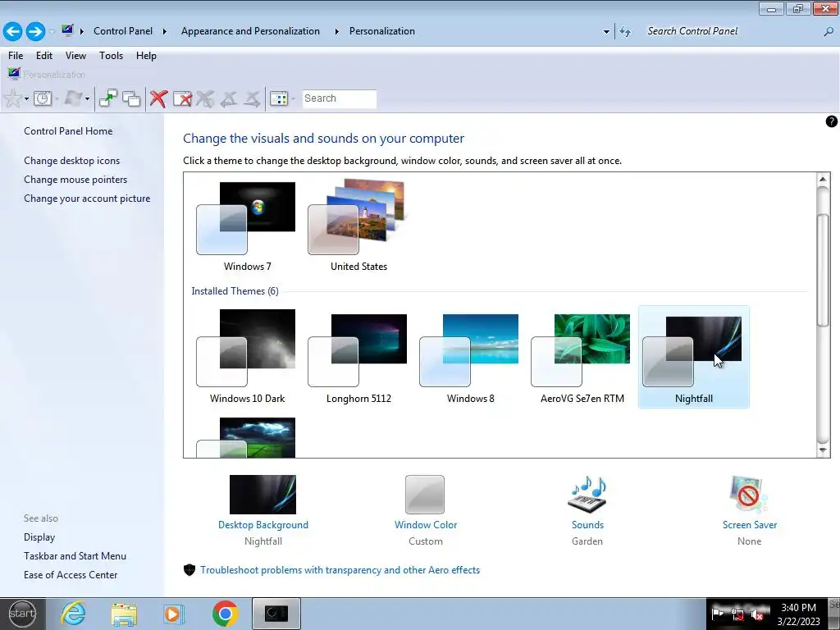Go forward with the blue forward arrow

click(x=35, y=31)
